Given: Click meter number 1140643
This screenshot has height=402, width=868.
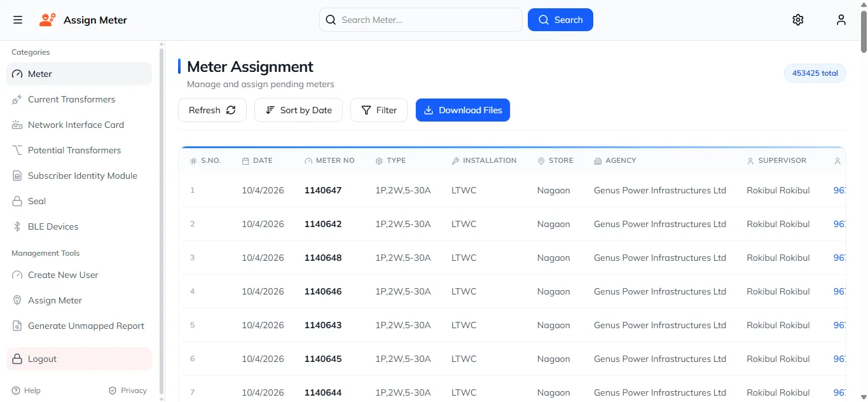Looking at the screenshot, I should coord(323,325).
